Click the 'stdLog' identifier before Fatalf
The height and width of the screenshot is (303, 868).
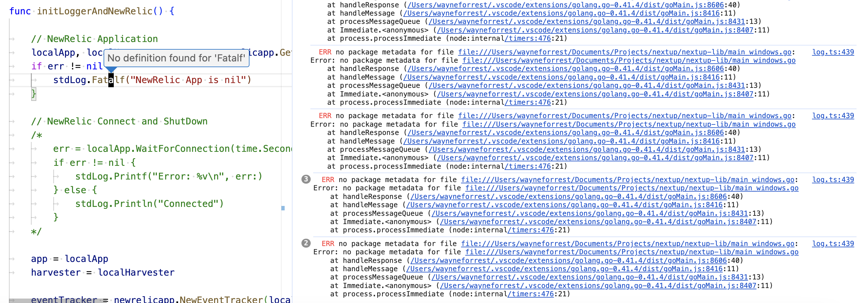pos(70,80)
